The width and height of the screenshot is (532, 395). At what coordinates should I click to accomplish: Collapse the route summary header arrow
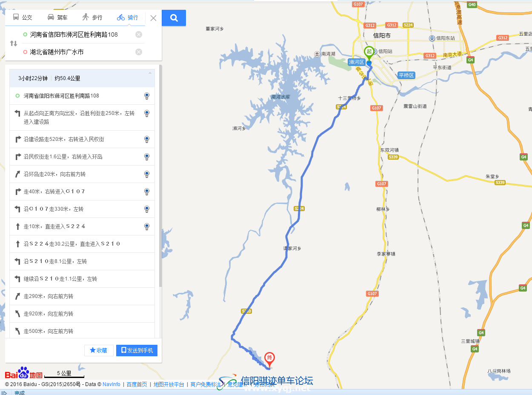150,73
